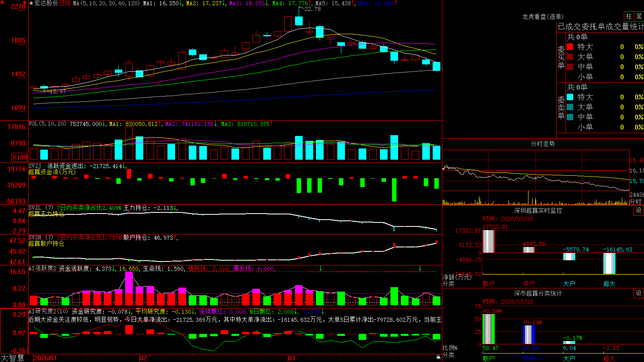Image resolution: width=644 pixels, height=362 pixels.
Task: Click the tallest magenta bar in AI活跃度2
Action: 129,282
